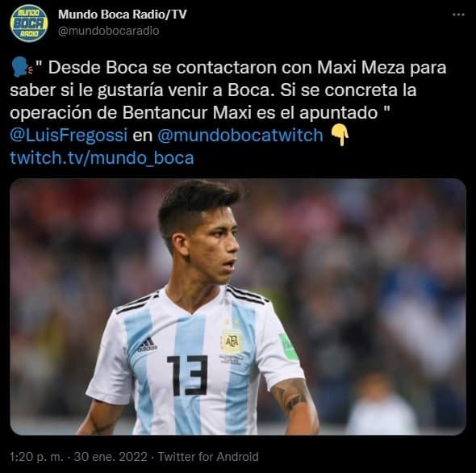
Task: Open the @mundobocatwitch mention
Action: pos(240,135)
